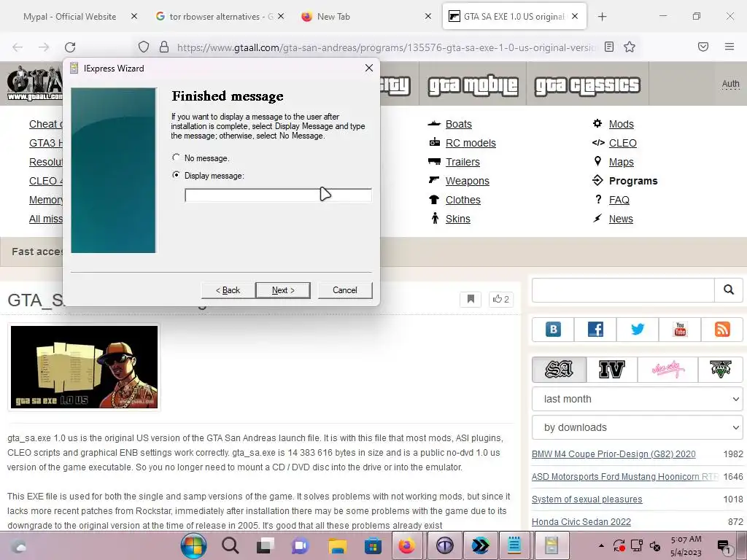Open the Trailers category link

pos(462,162)
